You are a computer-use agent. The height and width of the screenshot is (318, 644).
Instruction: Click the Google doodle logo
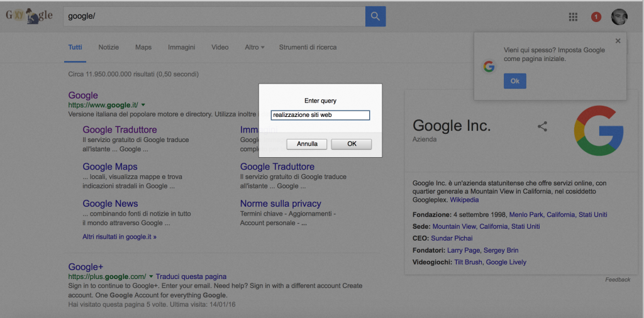pos(29,16)
